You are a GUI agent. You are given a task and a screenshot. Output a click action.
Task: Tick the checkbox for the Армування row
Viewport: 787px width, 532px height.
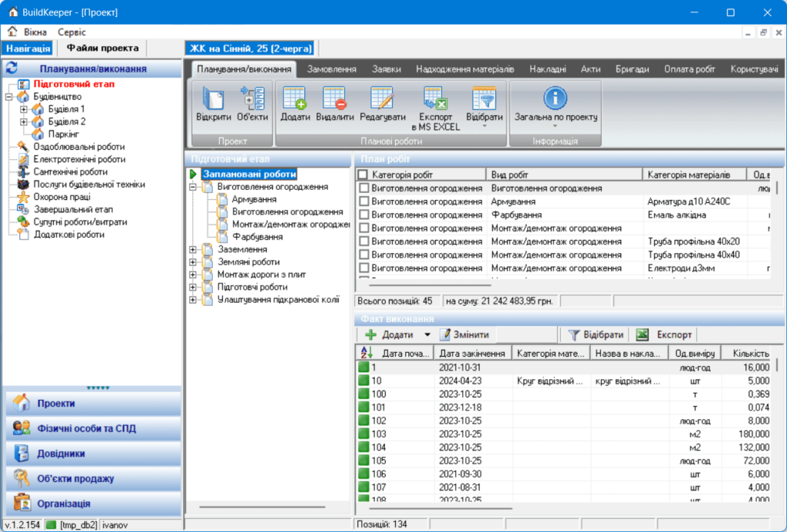pyautogui.click(x=364, y=201)
